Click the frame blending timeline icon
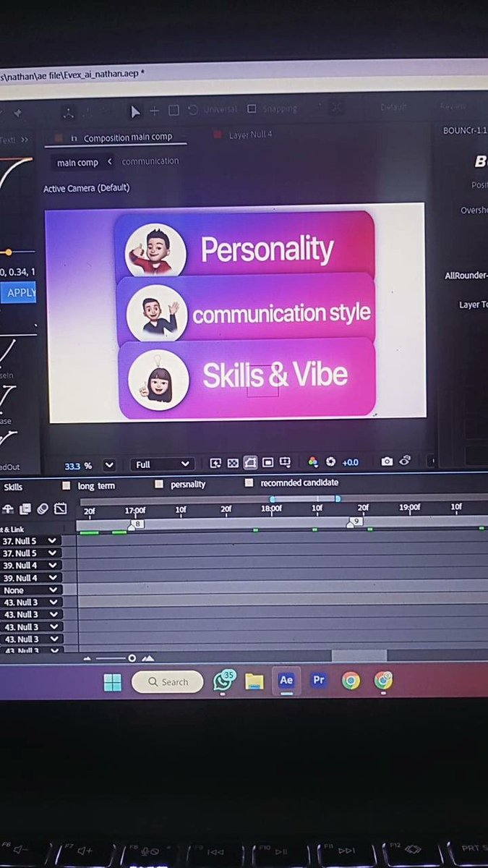 [25, 509]
